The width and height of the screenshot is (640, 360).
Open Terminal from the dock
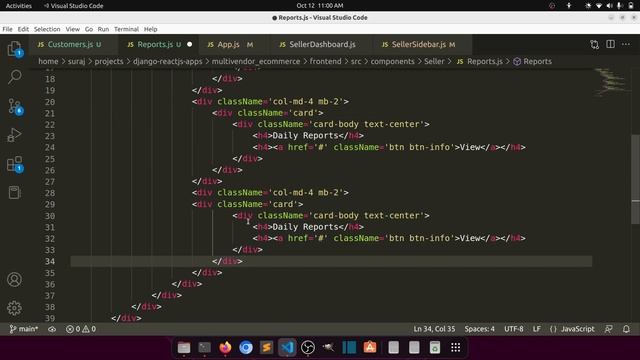(x=204, y=347)
